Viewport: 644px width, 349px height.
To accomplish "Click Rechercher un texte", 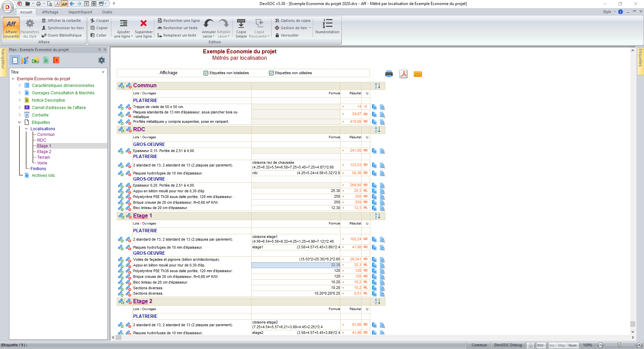I will click(178, 28).
